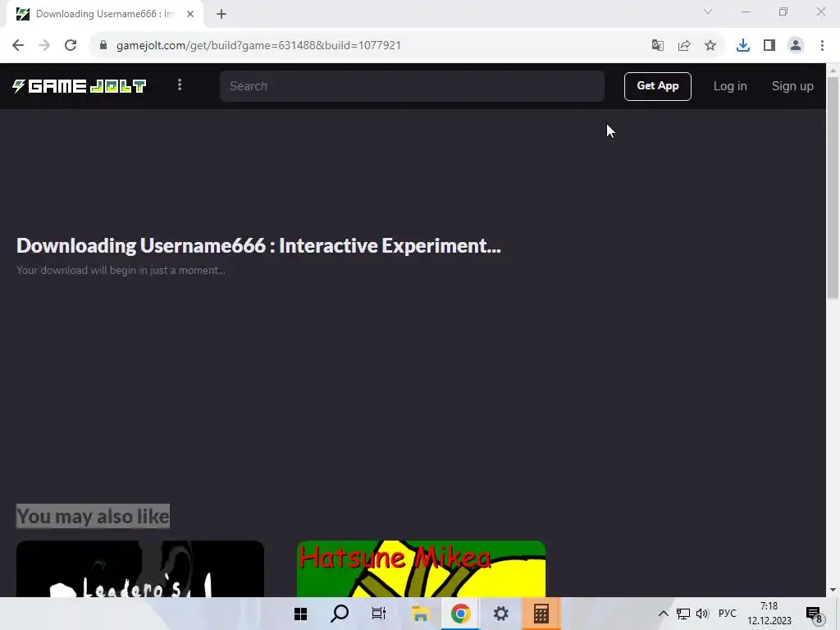Image resolution: width=840 pixels, height=630 pixels.
Task: Open Settings gear on the taskbar
Action: pos(500,614)
